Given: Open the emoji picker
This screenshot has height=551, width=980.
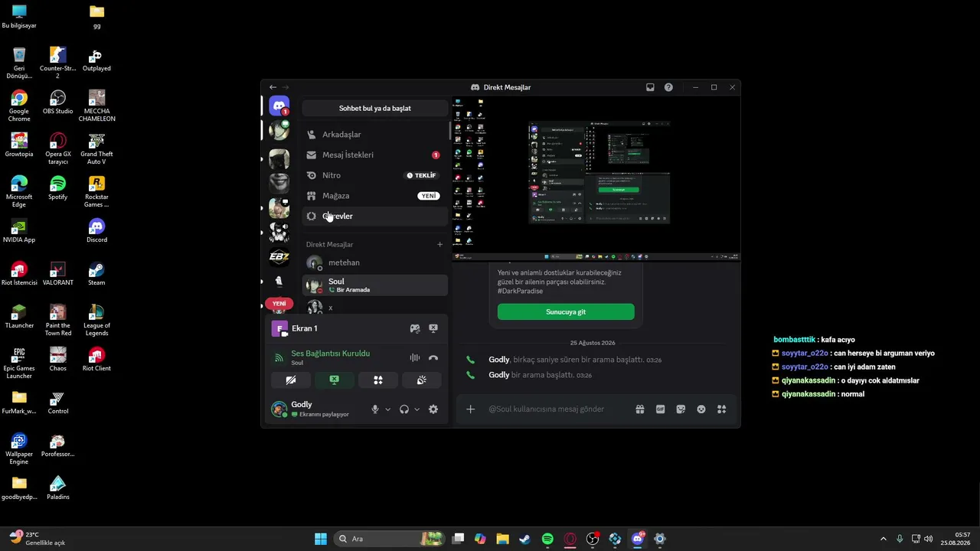Looking at the screenshot, I should [x=701, y=409].
